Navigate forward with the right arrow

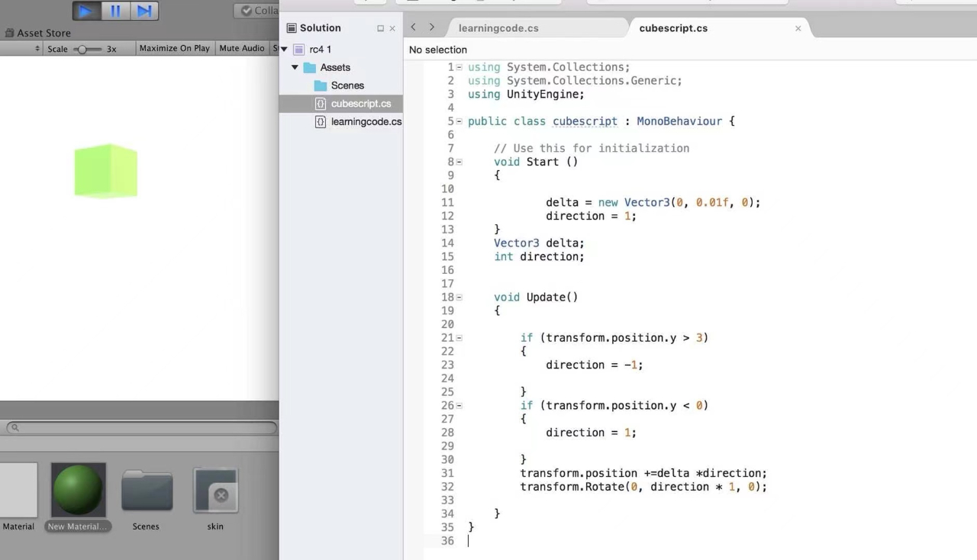click(x=432, y=27)
